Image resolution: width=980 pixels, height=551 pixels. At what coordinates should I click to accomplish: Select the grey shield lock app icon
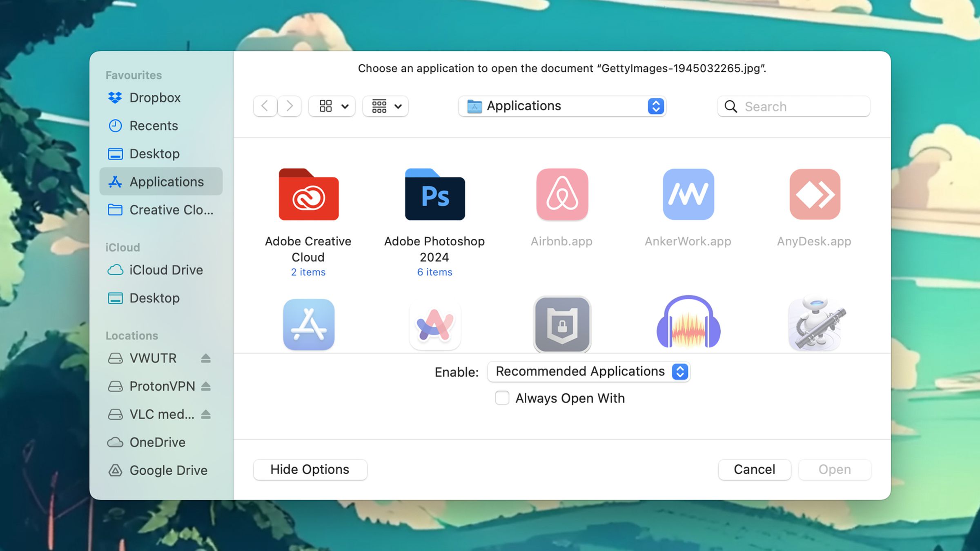click(561, 324)
